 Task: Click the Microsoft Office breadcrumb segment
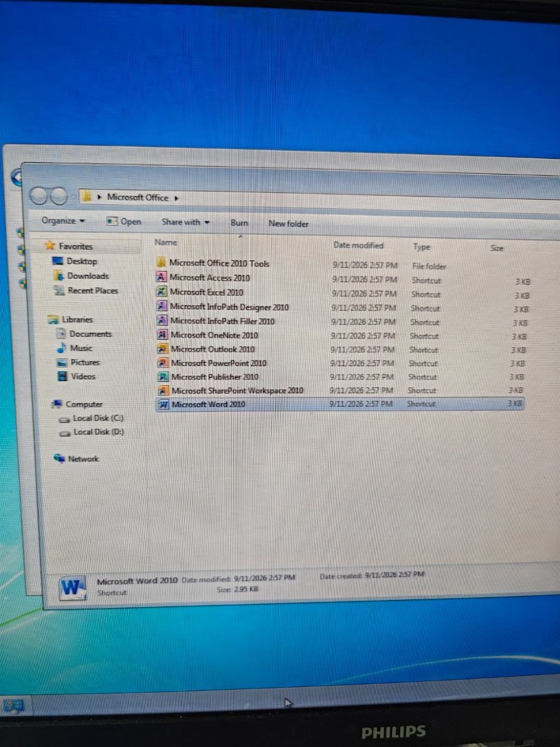138,197
